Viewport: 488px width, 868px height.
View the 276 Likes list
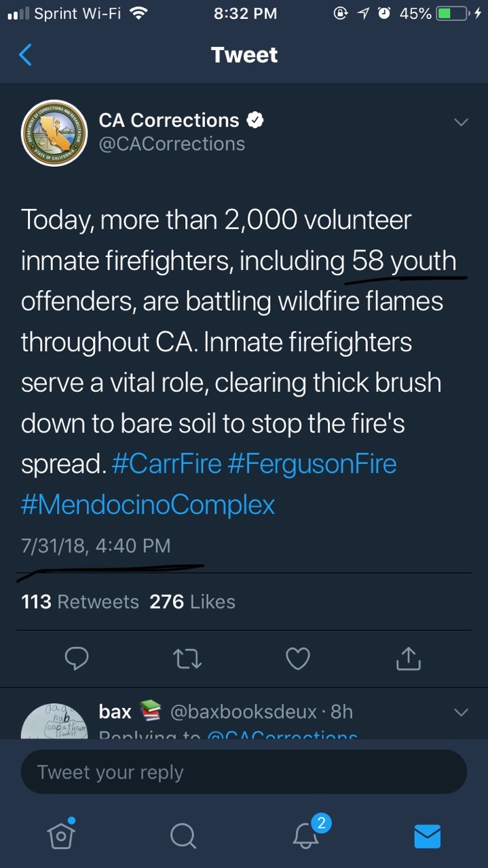pos(192,601)
